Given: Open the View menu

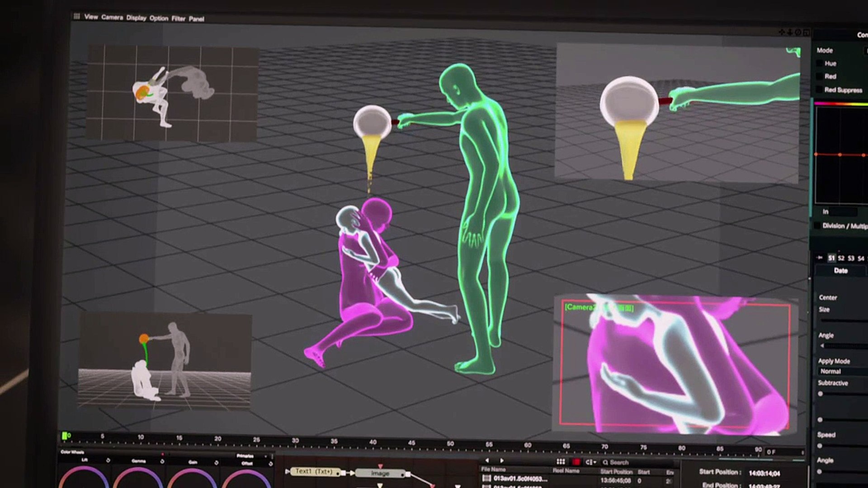Looking at the screenshot, I should [91, 17].
